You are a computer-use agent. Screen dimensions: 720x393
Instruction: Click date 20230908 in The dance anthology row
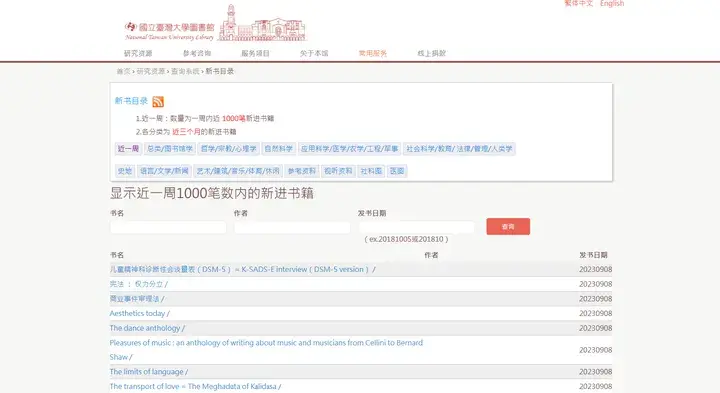[595, 328]
